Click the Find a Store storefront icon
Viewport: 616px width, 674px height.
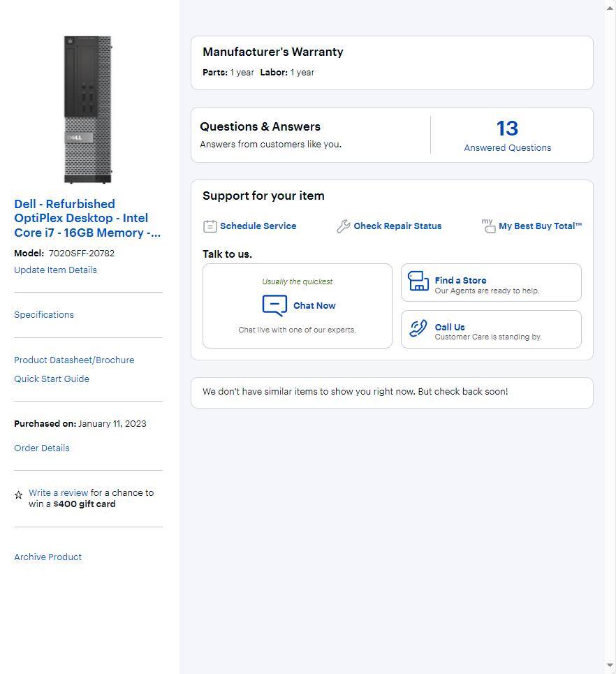(418, 281)
